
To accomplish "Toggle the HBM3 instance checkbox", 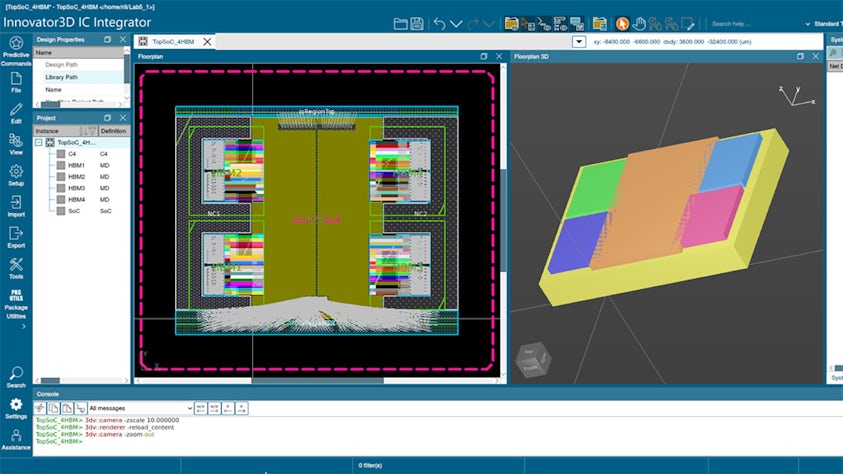I will [x=61, y=188].
